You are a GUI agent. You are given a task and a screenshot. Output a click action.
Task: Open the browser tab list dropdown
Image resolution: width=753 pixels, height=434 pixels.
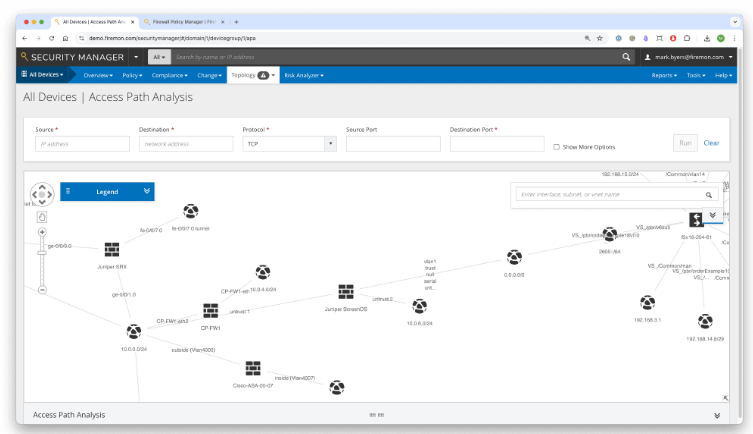pyautogui.click(x=734, y=22)
